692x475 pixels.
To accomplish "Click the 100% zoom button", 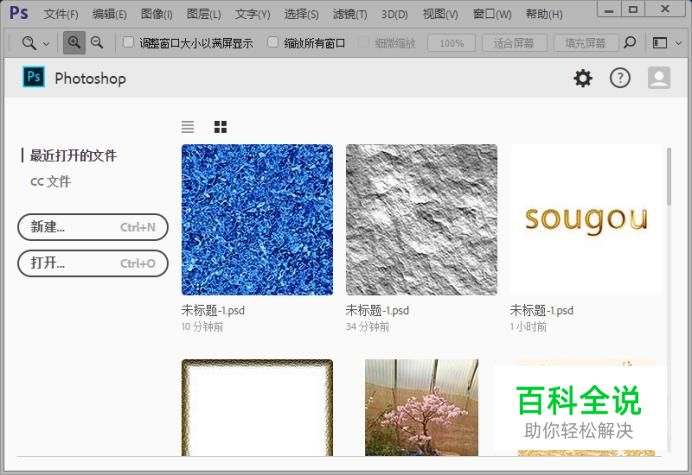I will [x=451, y=43].
